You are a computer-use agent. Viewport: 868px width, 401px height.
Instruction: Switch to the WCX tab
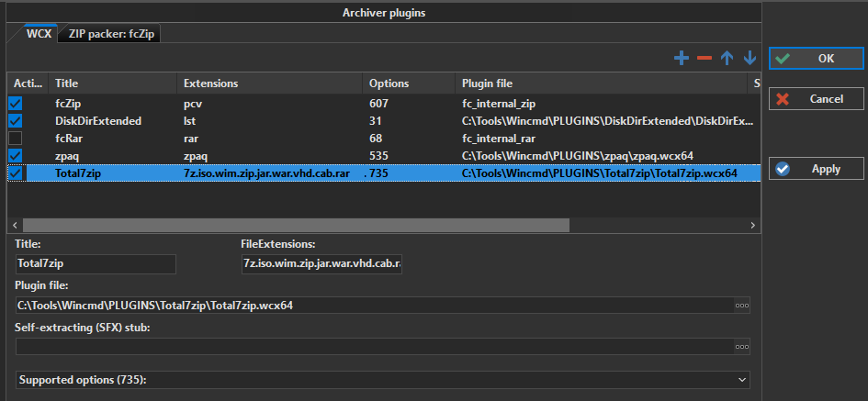point(39,34)
